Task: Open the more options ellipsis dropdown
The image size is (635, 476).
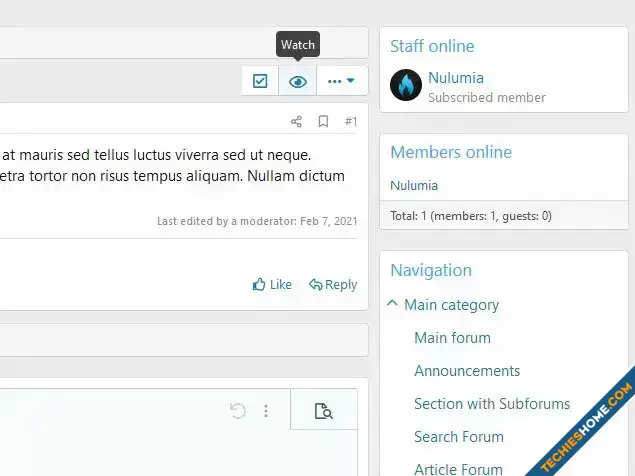Action: click(x=341, y=81)
